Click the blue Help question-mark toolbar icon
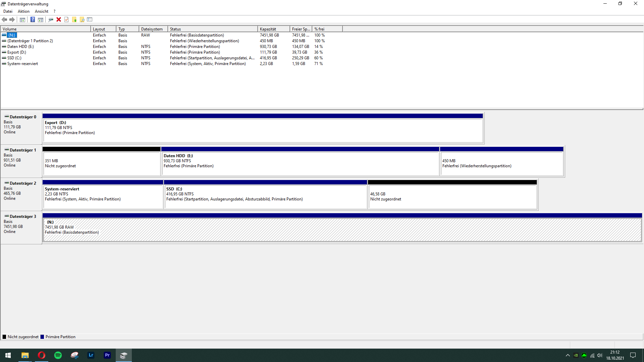This screenshot has width=644, height=362. [x=33, y=19]
